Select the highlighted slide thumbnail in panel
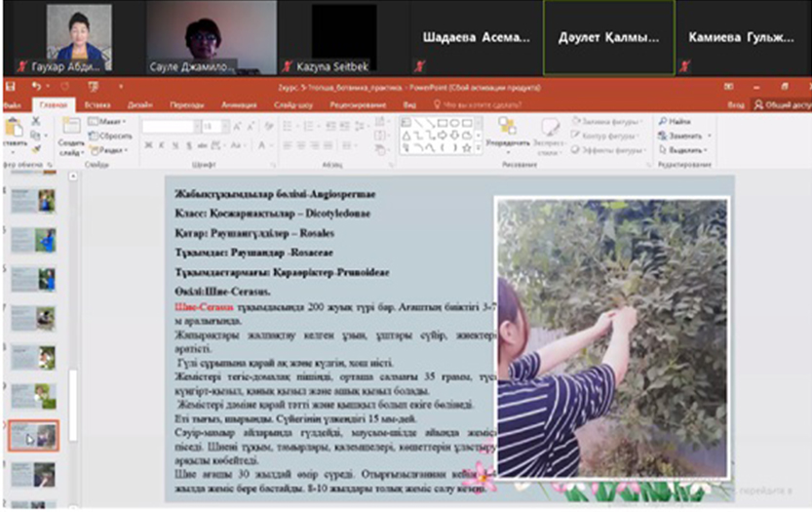Viewport: 812px width, 512px height. pyautogui.click(x=34, y=436)
